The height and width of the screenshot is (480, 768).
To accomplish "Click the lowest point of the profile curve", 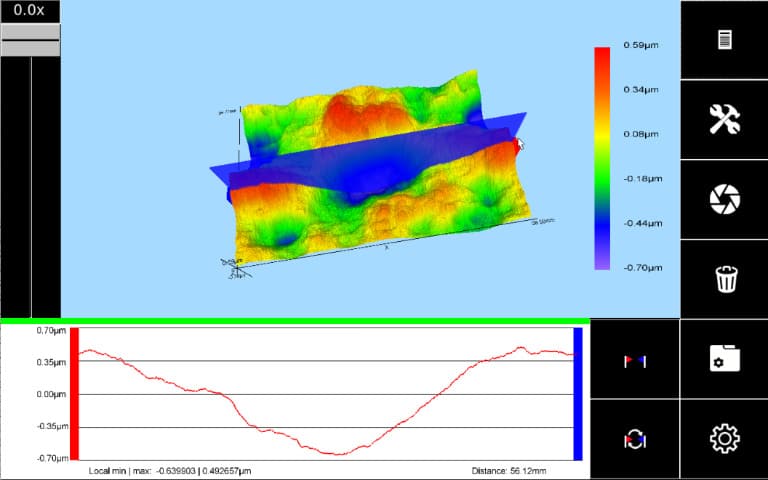I will point(338,454).
